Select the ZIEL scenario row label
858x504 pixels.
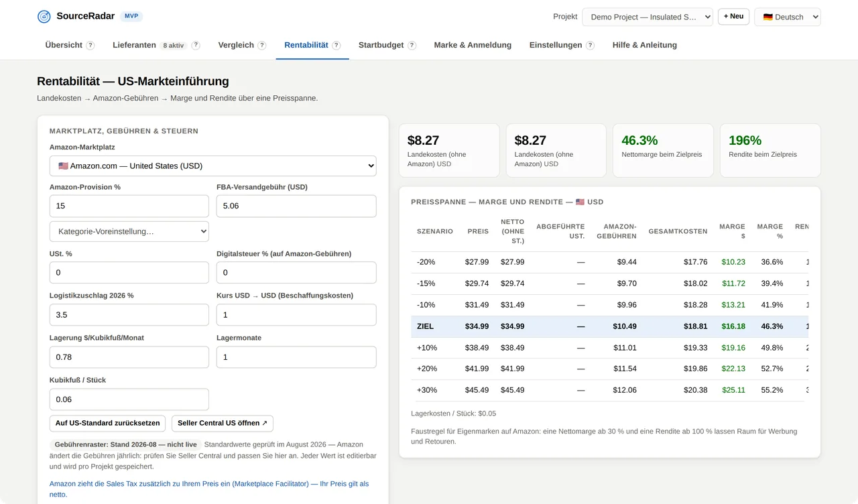(x=425, y=326)
